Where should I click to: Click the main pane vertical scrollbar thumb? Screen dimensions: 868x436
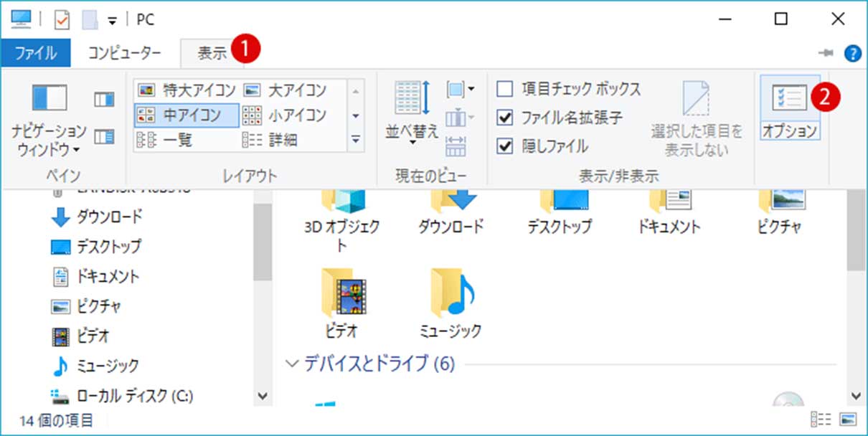855,229
